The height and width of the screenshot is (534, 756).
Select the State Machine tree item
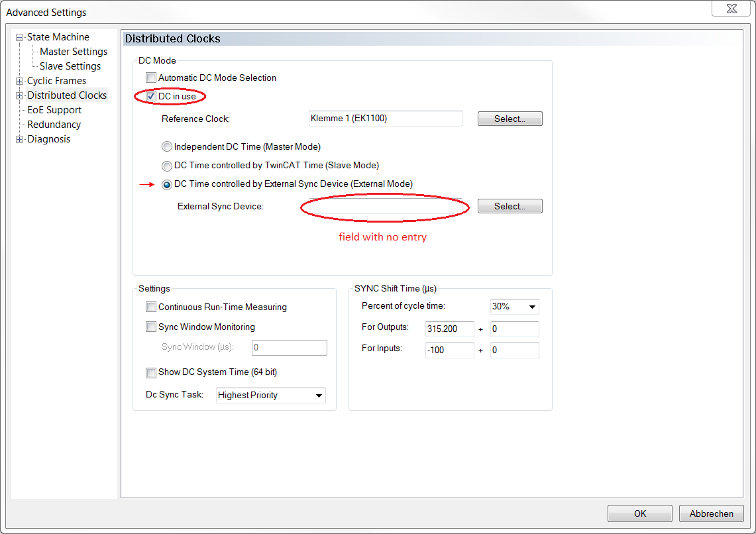[x=58, y=37]
